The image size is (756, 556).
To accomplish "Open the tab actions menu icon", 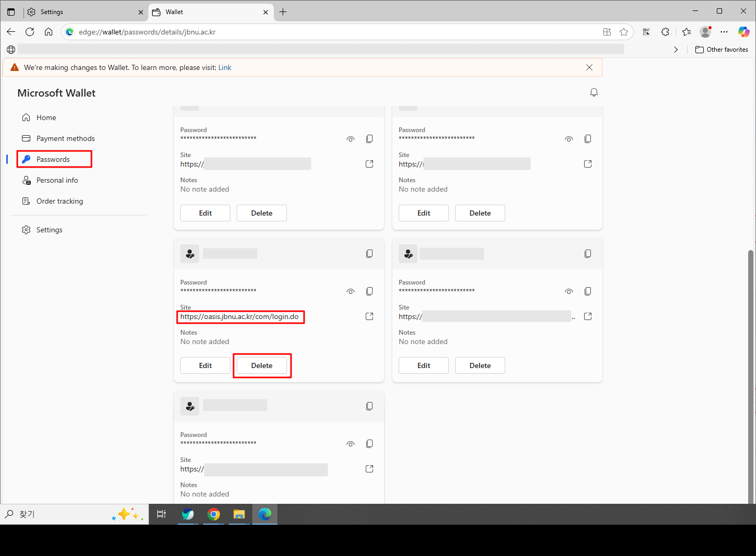I will click(11, 12).
